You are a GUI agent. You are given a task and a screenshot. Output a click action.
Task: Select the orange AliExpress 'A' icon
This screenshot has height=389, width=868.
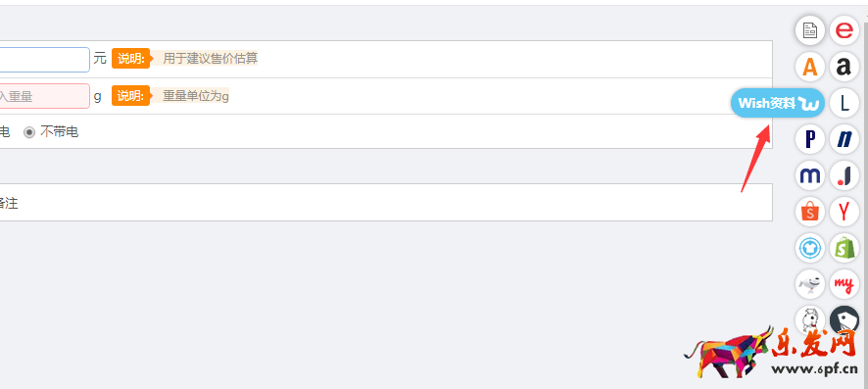click(x=810, y=67)
